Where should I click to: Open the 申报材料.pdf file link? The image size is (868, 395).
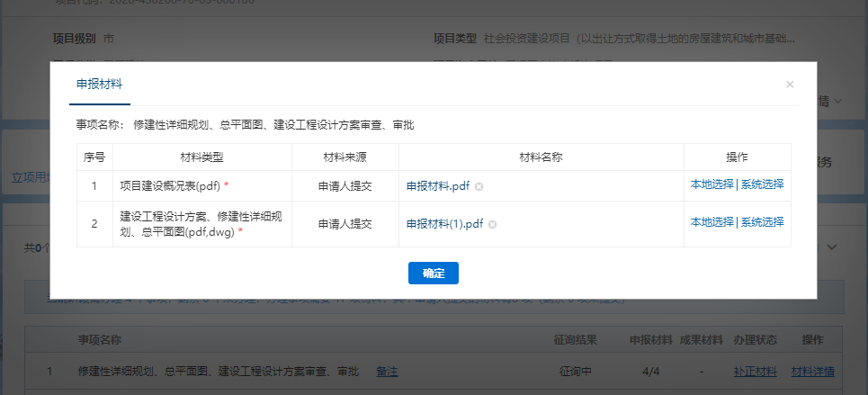point(438,186)
